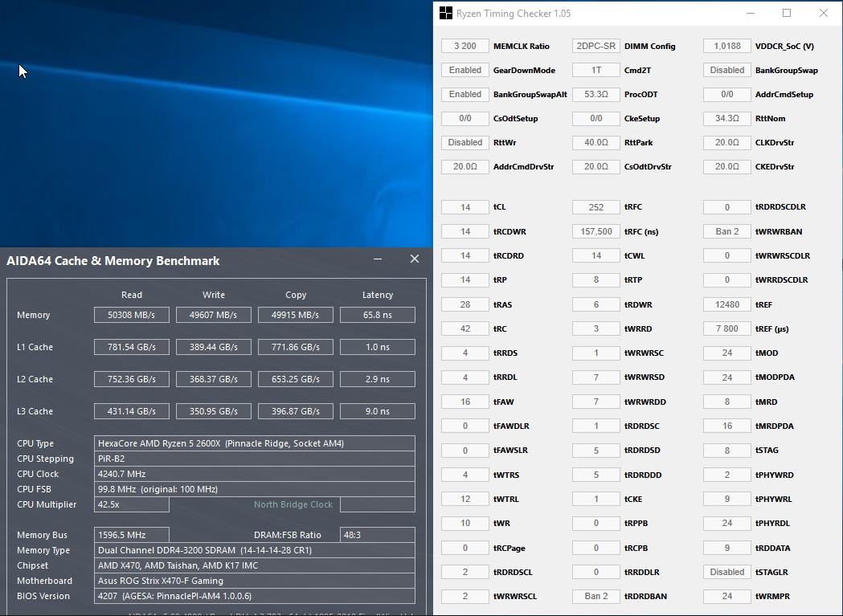This screenshot has height=616, width=843.
Task: Minimize the AIDA64 benchmark window
Action: (x=378, y=259)
